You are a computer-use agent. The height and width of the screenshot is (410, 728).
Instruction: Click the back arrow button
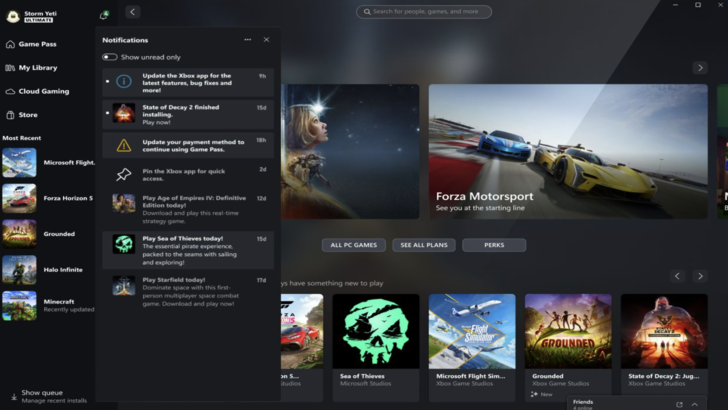click(133, 12)
